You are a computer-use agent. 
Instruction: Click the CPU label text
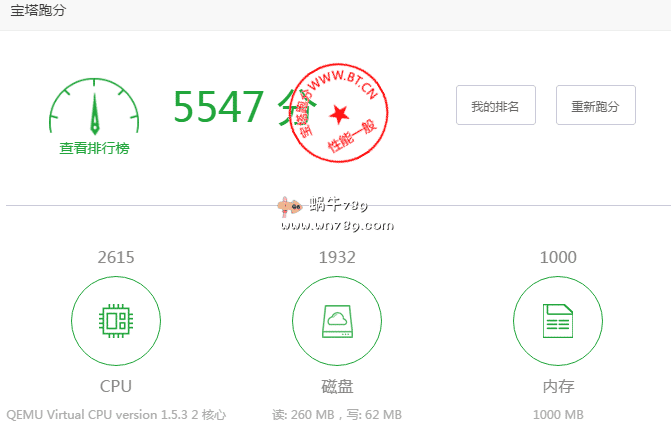coord(115,386)
